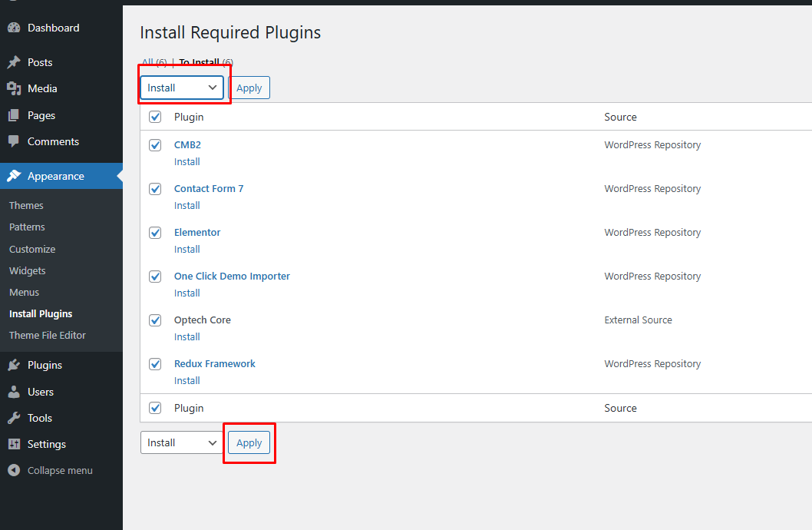Uncheck the CMB2 plugin checkbox
This screenshot has height=530, width=812.
point(155,145)
